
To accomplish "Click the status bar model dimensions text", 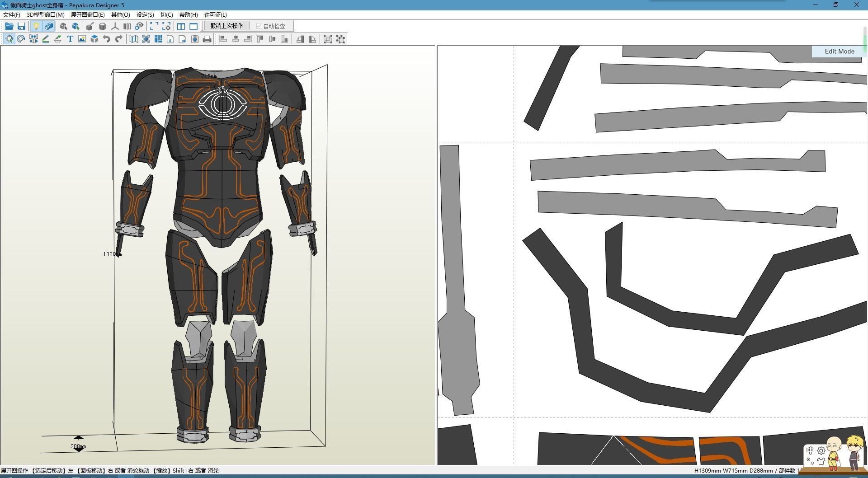I will (x=733, y=471).
